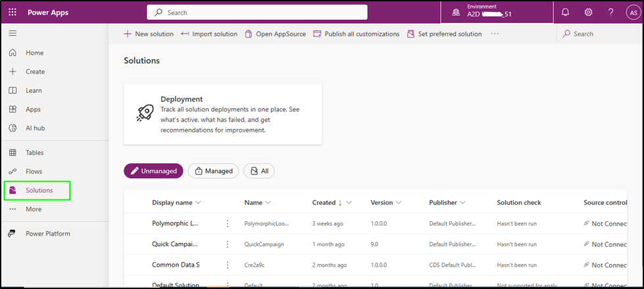Click the CDS Default Publ... publisher cell

(x=453, y=265)
